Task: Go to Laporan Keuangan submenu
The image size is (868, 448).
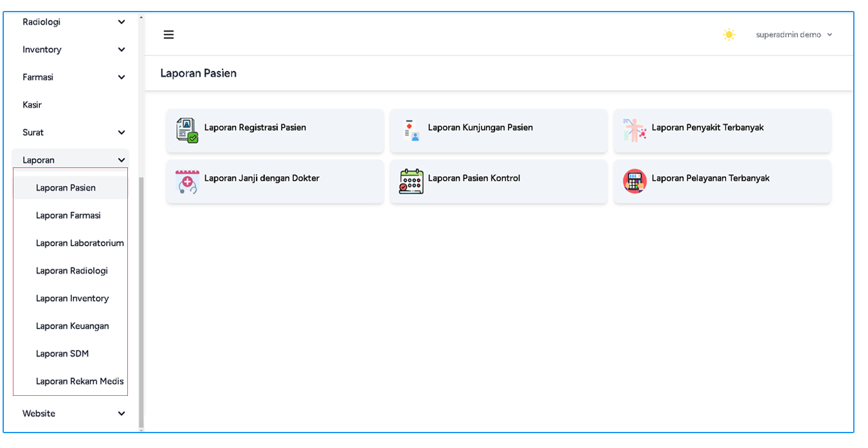Action: (x=72, y=326)
